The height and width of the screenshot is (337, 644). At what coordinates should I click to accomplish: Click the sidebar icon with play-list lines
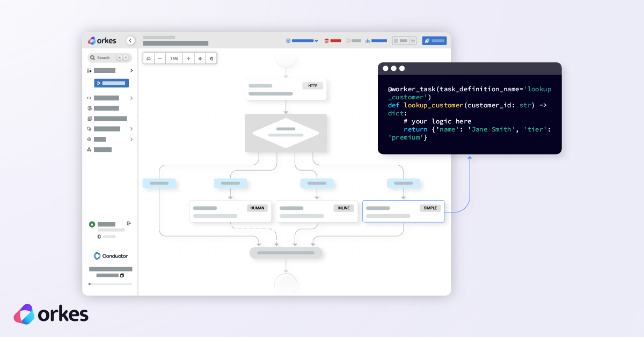coord(89,70)
